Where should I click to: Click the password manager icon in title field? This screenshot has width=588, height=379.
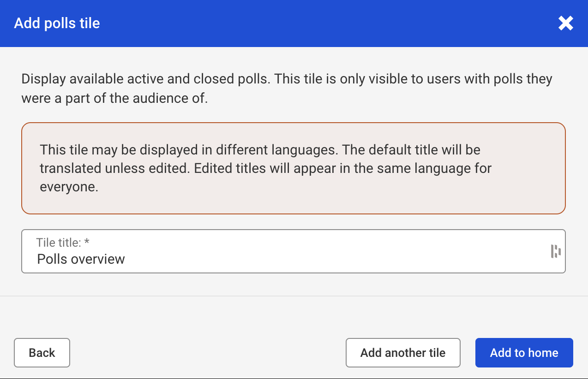point(556,251)
